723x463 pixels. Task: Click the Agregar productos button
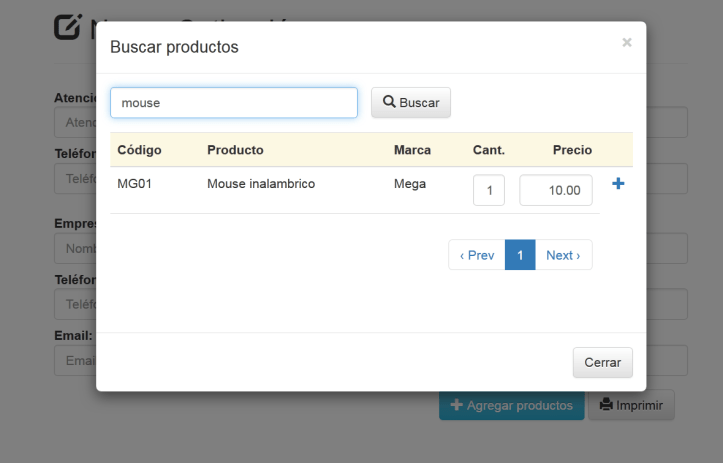[511, 405]
